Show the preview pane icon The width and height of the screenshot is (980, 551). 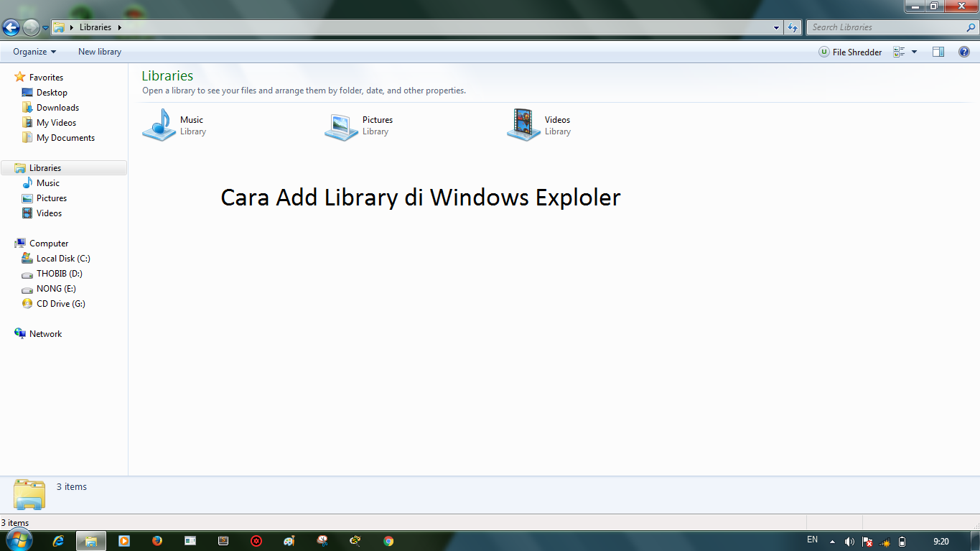[938, 52]
